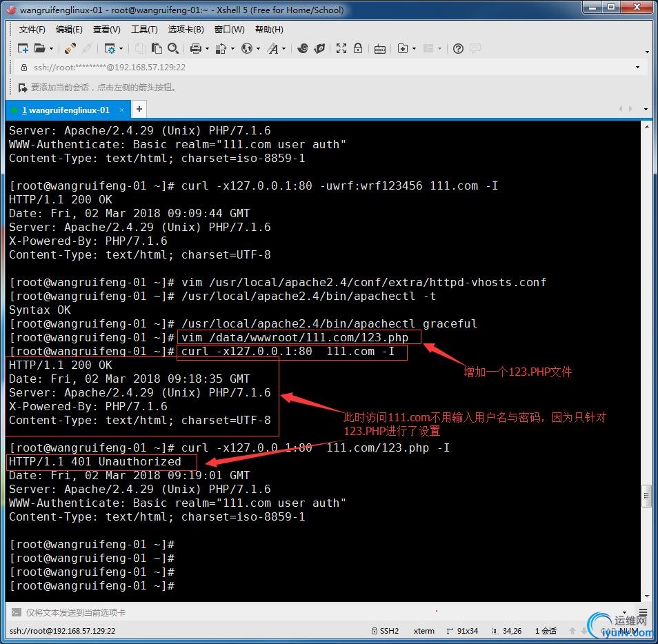Open the 编辑(E) menu
Viewport: 658px width, 644px height.
click(x=69, y=30)
